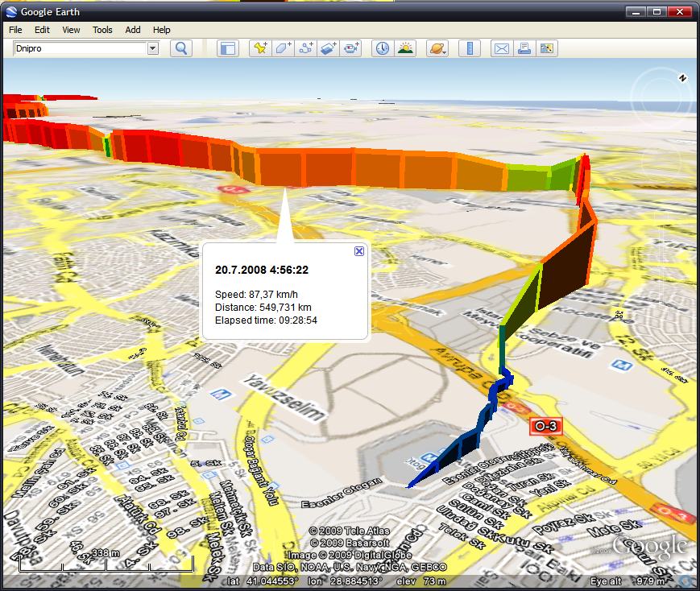This screenshot has width=700, height=591.
Task: Click the Elapsed time: 09:28:54 text
Action: [266, 320]
